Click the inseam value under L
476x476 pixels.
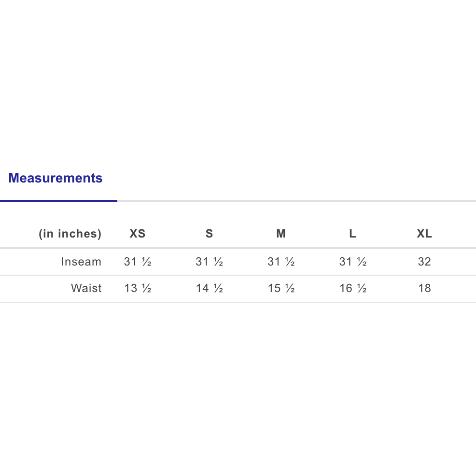tap(353, 262)
